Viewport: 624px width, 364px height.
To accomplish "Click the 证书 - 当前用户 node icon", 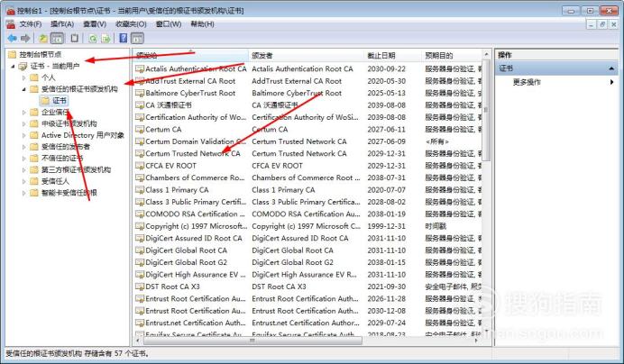I will click(x=23, y=66).
